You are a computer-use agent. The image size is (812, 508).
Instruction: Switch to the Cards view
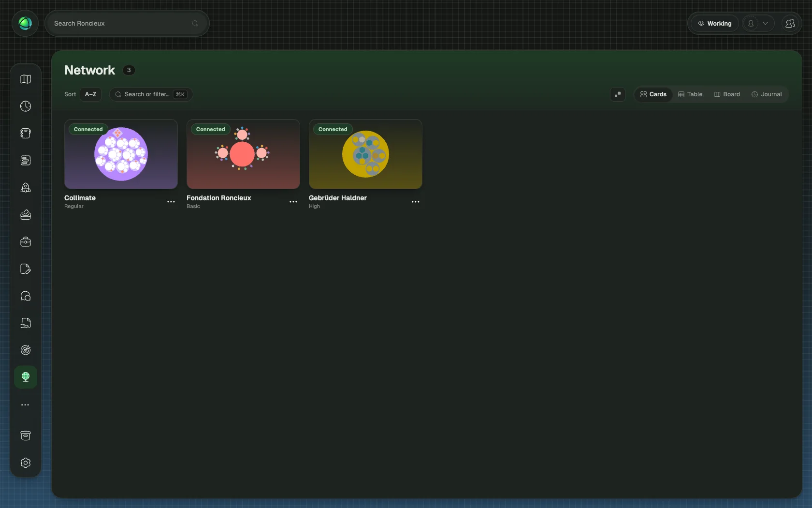pyautogui.click(x=653, y=94)
